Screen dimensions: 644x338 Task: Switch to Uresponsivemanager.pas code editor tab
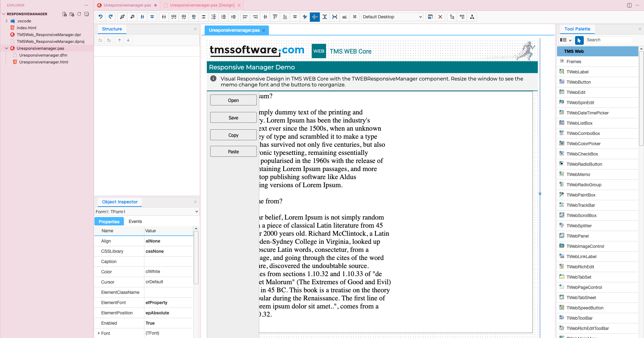pyautogui.click(x=127, y=5)
